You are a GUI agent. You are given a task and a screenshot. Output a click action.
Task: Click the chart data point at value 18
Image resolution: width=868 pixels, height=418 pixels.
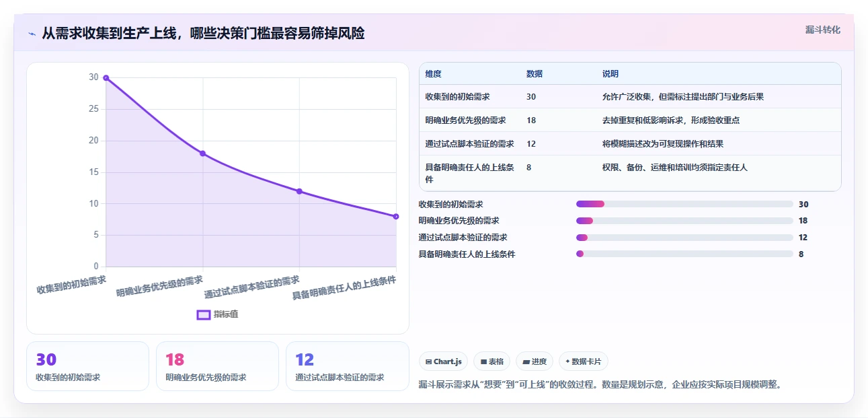[x=202, y=153]
